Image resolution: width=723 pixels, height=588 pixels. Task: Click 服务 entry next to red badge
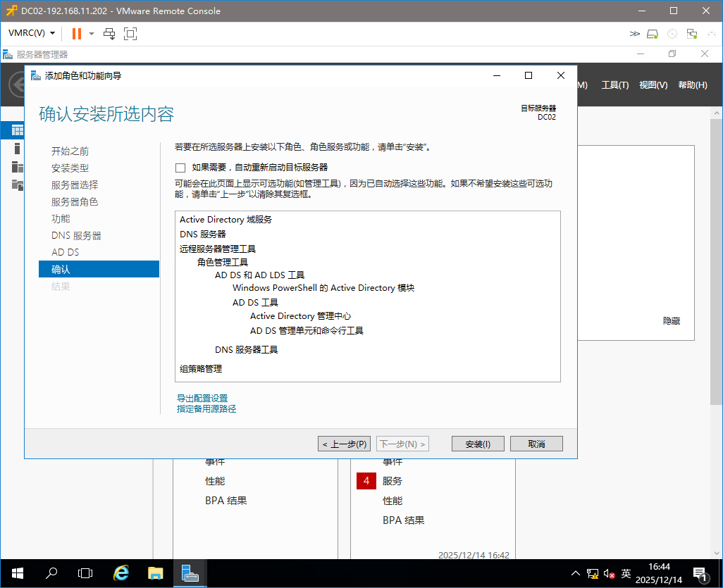coord(393,481)
